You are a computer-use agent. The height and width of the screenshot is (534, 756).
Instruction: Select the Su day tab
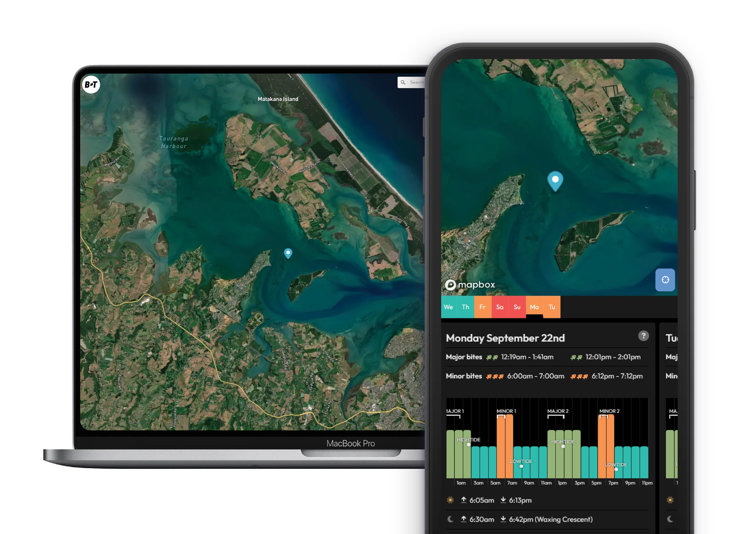tap(517, 307)
